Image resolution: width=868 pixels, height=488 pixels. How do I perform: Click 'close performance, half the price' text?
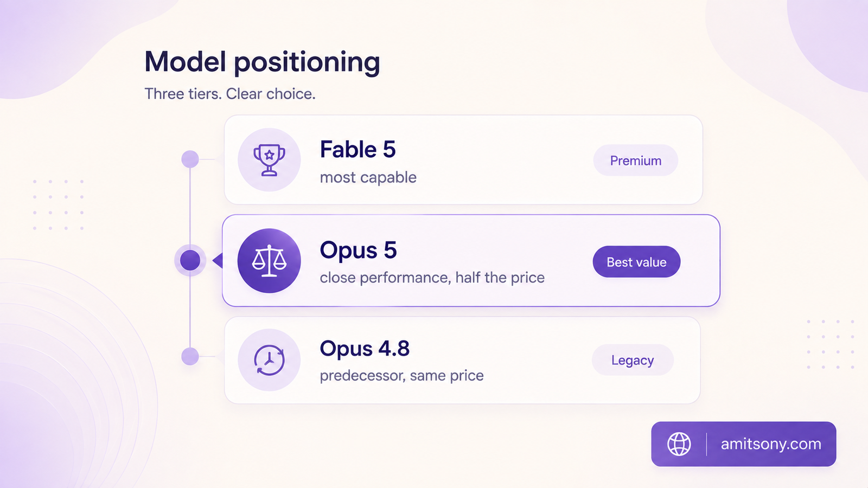point(432,278)
